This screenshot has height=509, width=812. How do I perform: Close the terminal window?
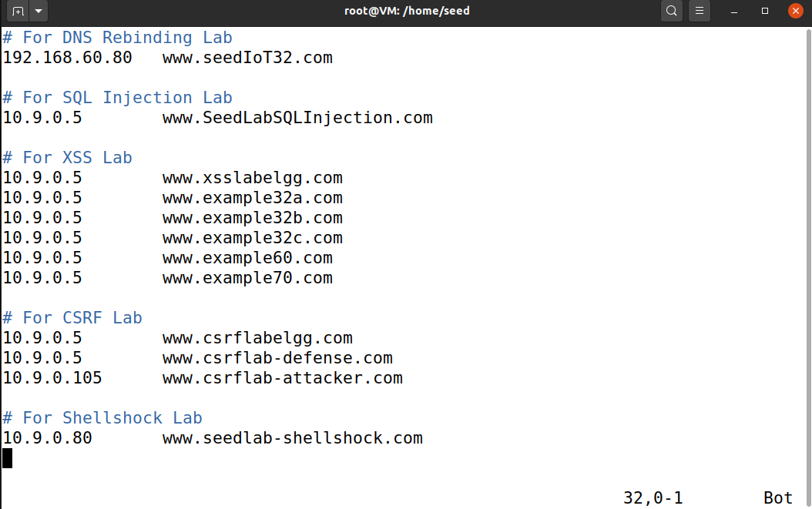point(795,11)
